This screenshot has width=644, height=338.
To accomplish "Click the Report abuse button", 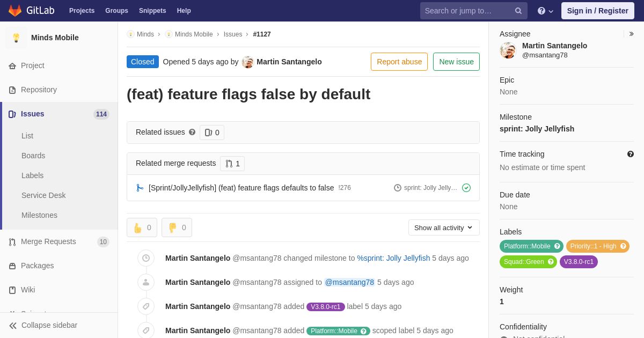I will [x=399, y=62].
